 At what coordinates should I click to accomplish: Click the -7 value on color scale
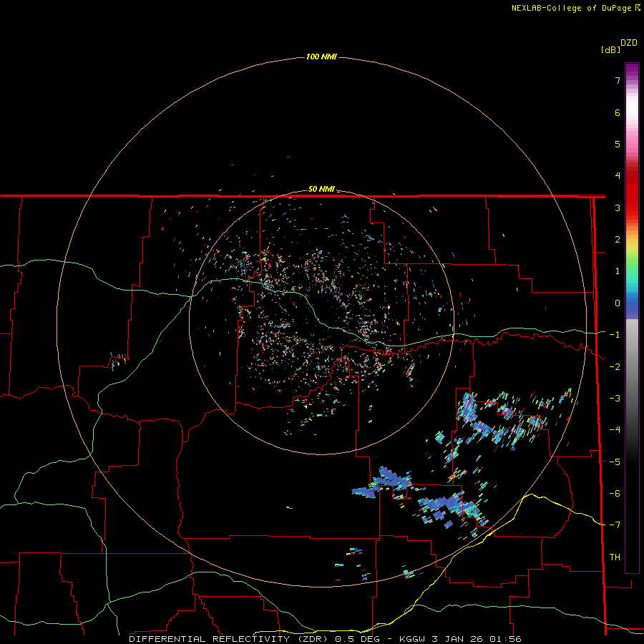point(615,525)
